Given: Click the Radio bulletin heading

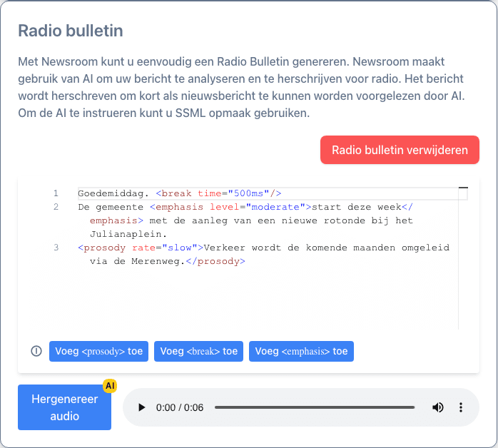Looking at the screenshot, I should click(71, 31).
